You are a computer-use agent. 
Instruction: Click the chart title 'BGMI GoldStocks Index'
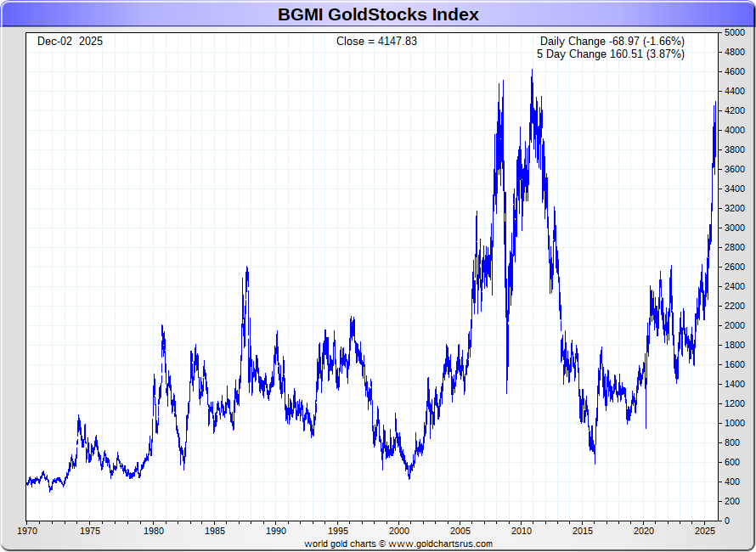pyautogui.click(x=378, y=14)
